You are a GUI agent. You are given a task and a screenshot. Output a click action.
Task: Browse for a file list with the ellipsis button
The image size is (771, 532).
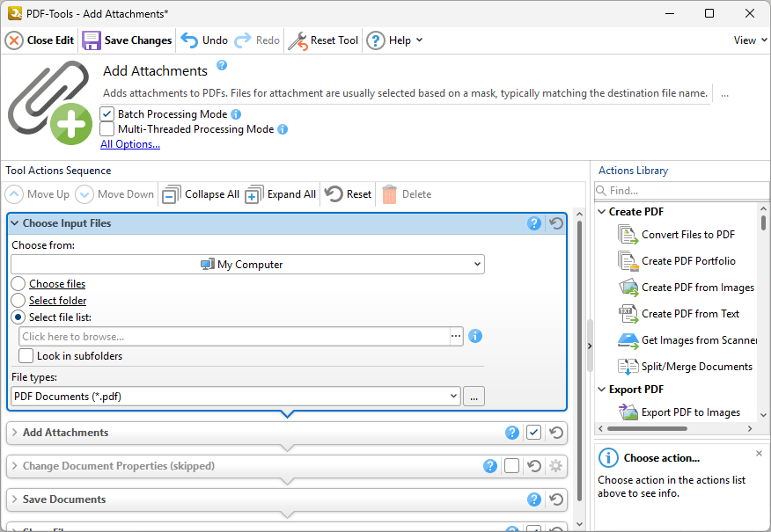456,337
